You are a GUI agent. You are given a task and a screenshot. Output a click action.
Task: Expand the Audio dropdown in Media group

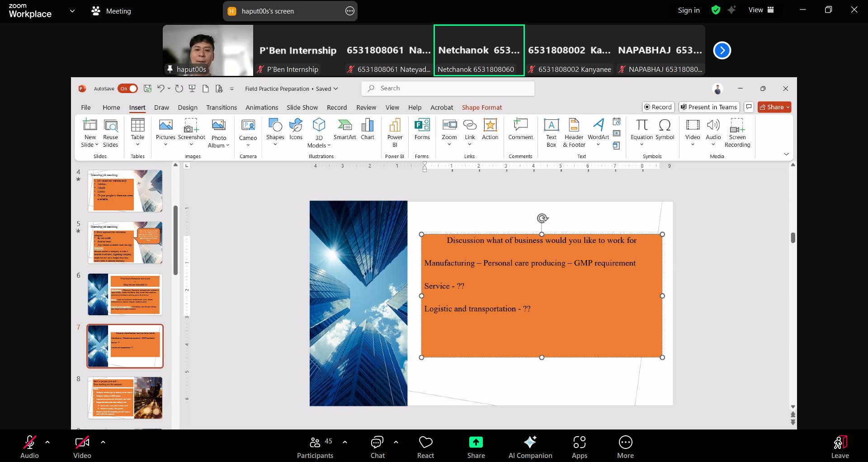(x=713, y=145)
